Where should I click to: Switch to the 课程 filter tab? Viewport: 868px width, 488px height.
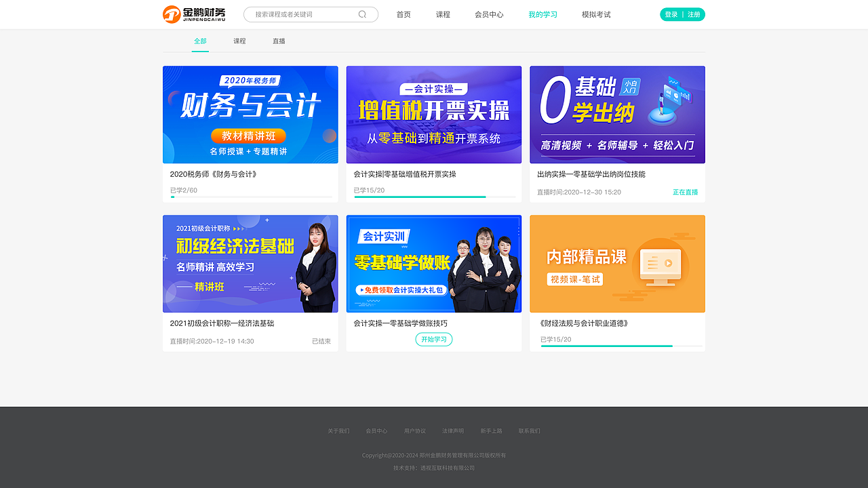[x=239, y=41]
